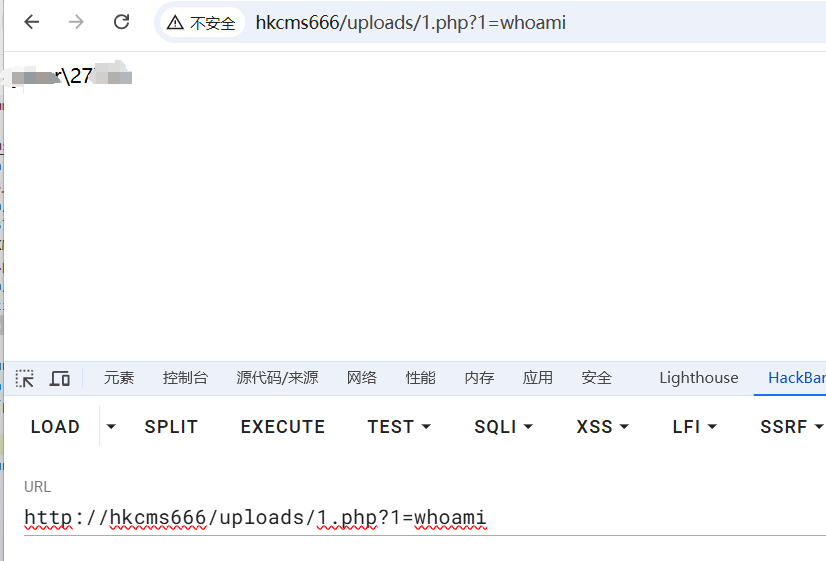Open the Elements (元素) tab
This screenshot has height=561, width=826.
(119, 378)
